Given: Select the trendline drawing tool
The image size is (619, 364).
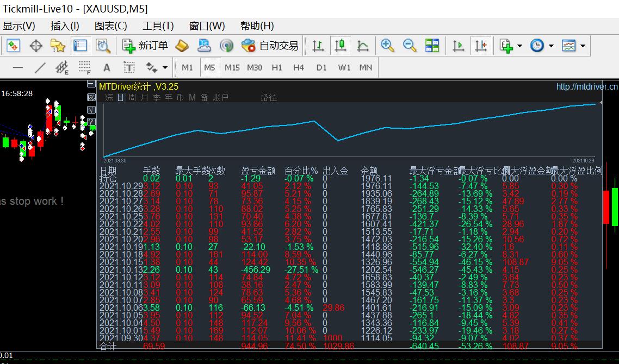Looking at the screenshot, I should click(40, 68).
